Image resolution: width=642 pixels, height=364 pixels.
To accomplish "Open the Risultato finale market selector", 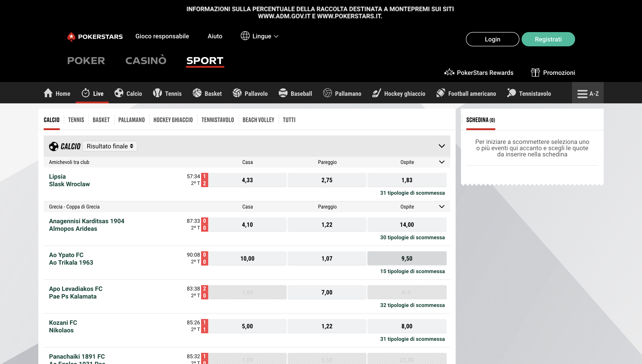I will coord(109,146).
